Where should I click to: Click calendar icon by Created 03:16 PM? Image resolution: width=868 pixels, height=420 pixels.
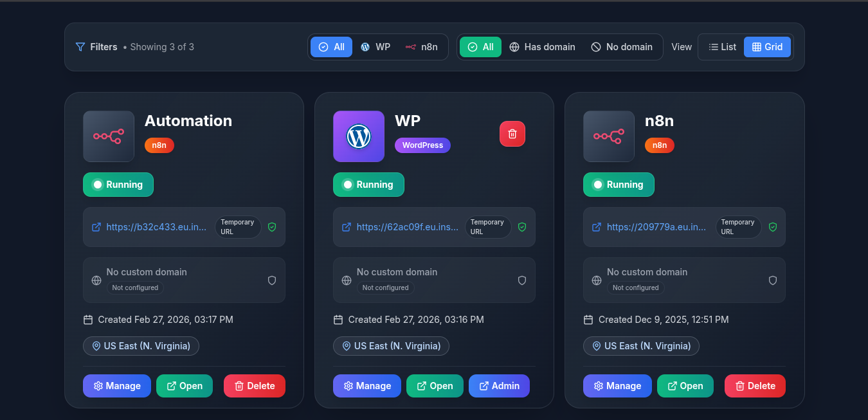point(338,320)
